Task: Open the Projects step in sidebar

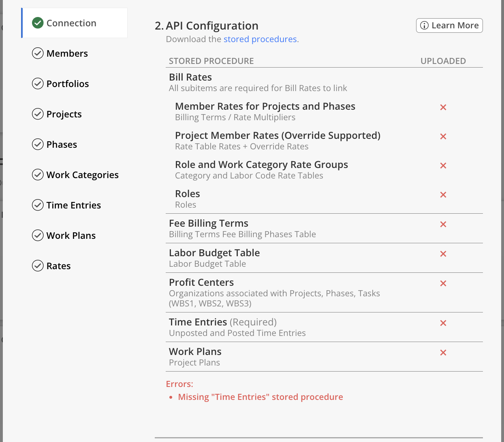Action: click(64, 114)
